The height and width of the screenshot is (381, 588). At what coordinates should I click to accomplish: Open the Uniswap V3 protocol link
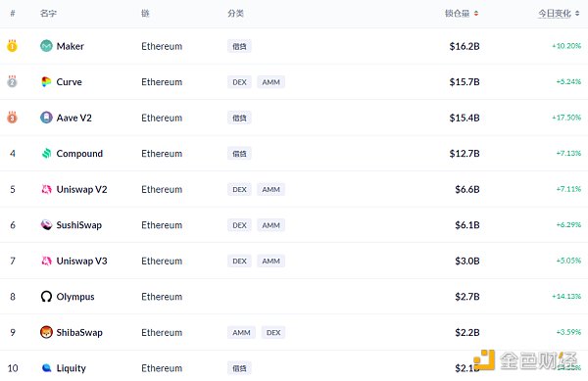[x=81, y=261]
